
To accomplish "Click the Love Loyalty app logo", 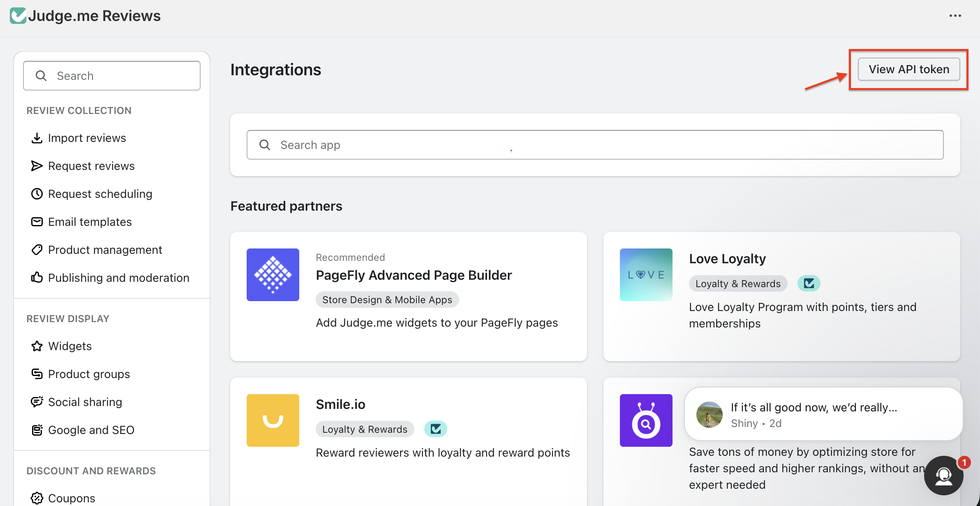I will click(x=646, y=275).
